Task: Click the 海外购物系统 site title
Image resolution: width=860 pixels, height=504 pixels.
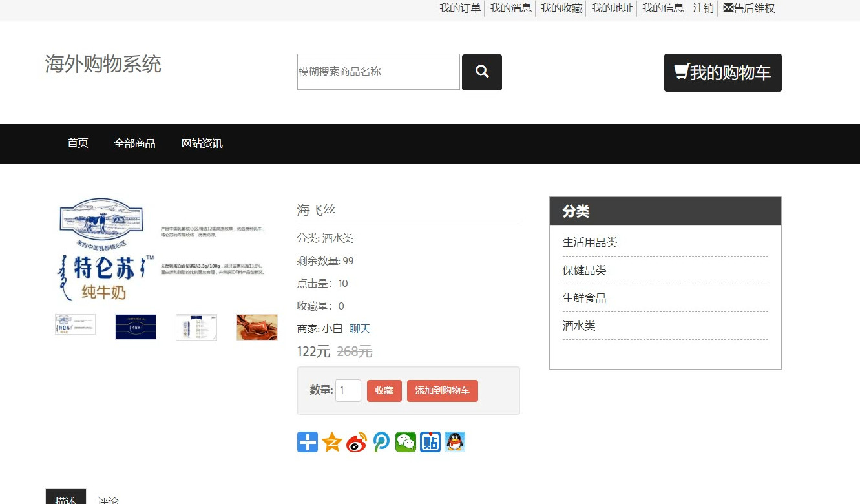Action: [x=103, y=64]
